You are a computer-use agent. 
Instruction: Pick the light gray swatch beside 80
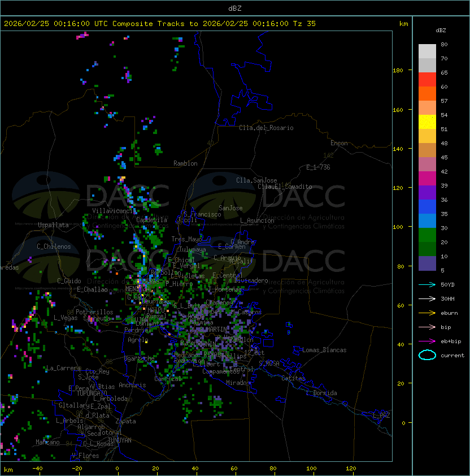point(427,51)
